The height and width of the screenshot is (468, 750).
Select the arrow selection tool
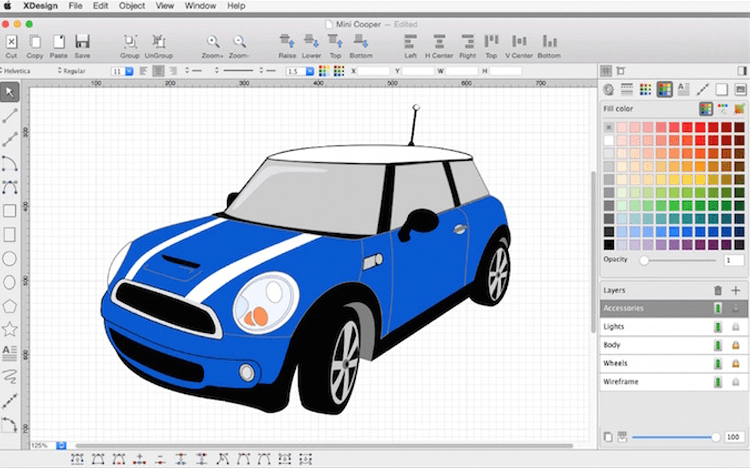click(10, 91)
